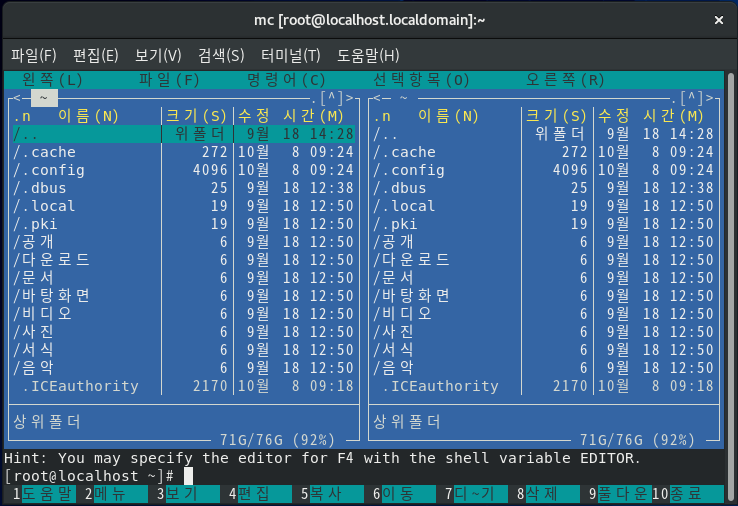Select /사진 folder in left panel

click(x=184, y=332)
